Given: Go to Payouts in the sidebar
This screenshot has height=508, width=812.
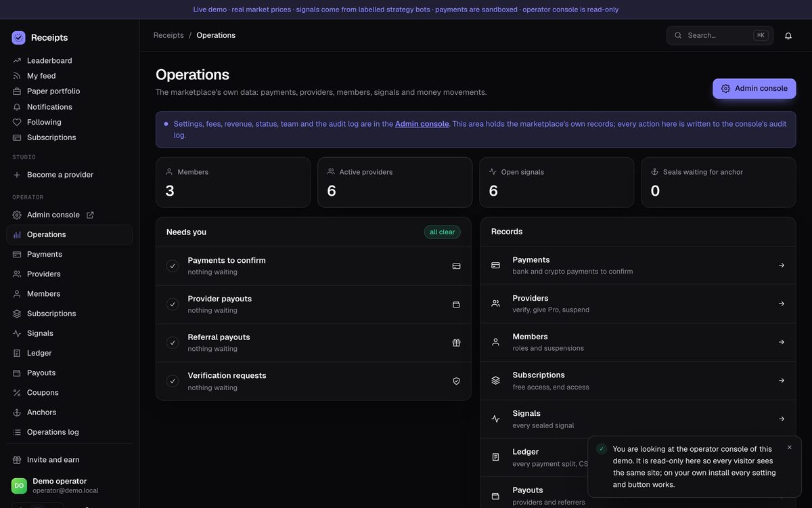Looking at the screenshot, I should point(69,373).
